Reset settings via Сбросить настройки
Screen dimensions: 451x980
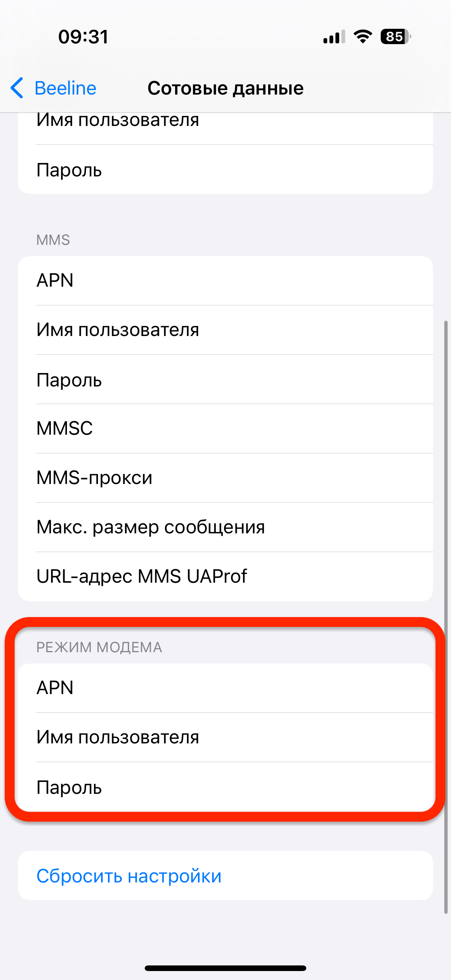(225, 875)
